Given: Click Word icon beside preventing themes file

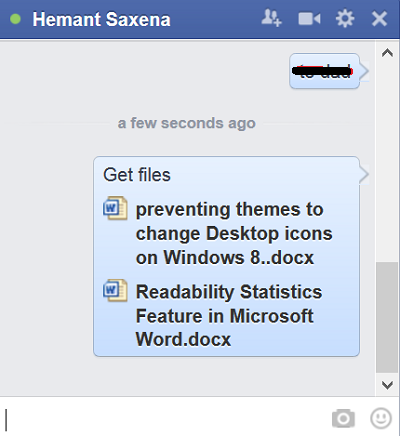Looking at the screenshot, I should pyautogui.click(x=115, y=208).
